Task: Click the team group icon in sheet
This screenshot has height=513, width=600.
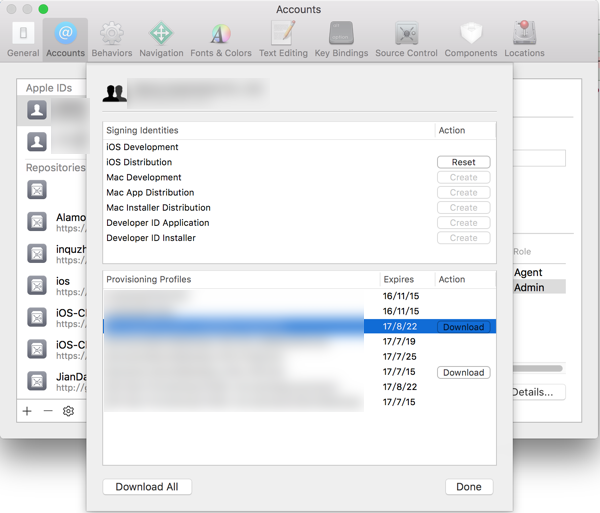Action: click(114, 93)
